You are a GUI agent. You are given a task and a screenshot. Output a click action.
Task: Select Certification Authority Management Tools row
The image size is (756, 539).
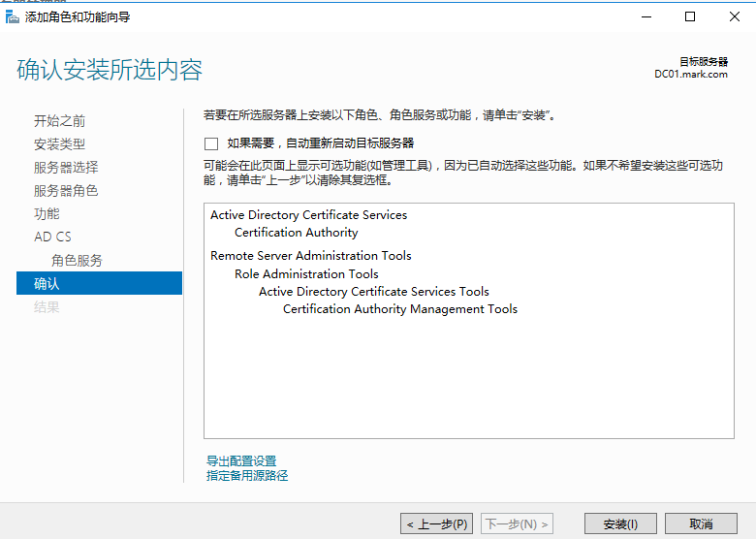coord(400,309)
